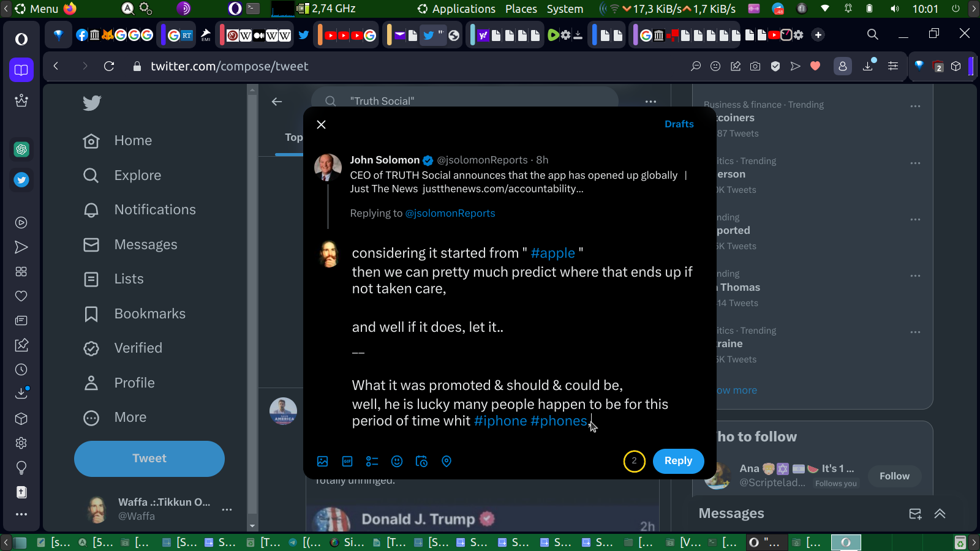980x551 pixels.
Task: Insert a GIF into the reply
Action: [347, 462]
